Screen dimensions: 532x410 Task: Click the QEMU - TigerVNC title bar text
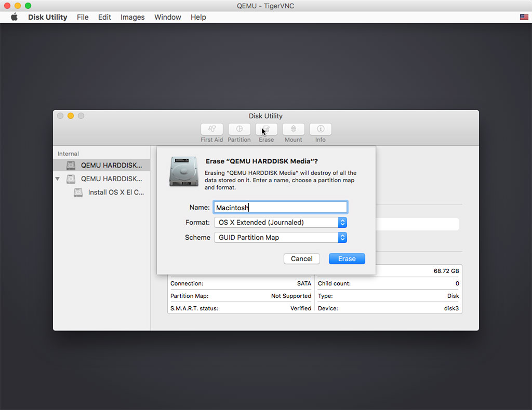click(265, 6)
